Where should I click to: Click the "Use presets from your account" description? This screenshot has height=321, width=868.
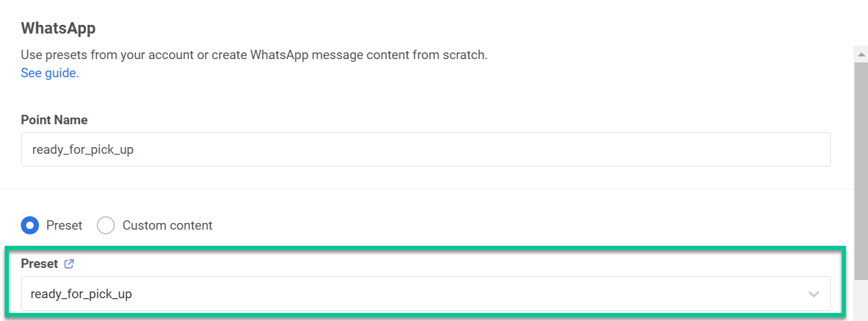[x=254, y=55]
